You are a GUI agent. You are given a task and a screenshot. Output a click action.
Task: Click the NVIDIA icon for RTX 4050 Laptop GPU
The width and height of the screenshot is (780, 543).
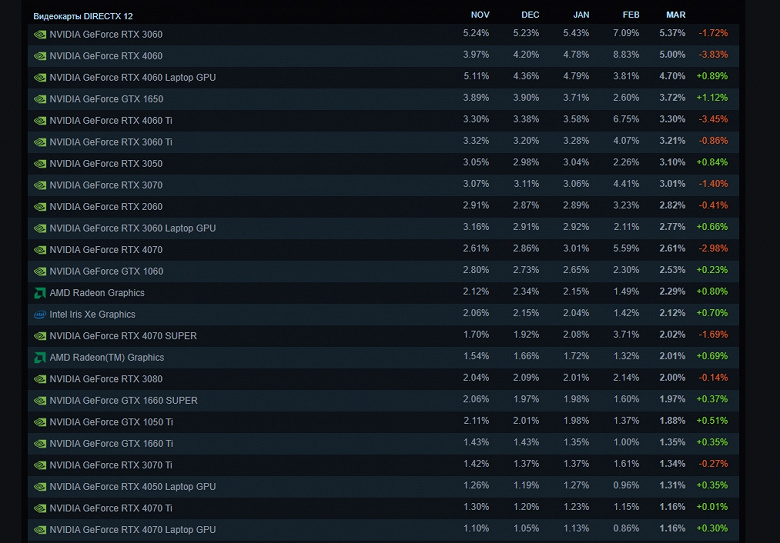pos(40,487)
